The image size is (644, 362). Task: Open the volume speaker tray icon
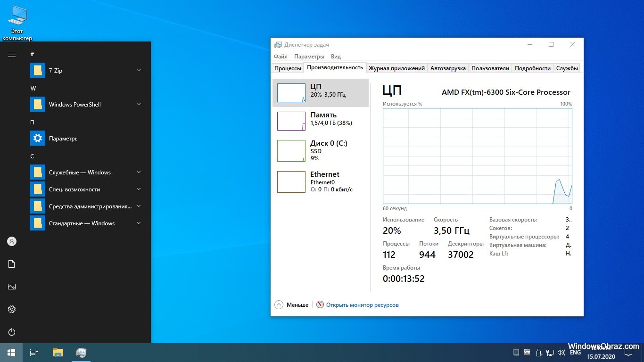(x=561, y=352)
